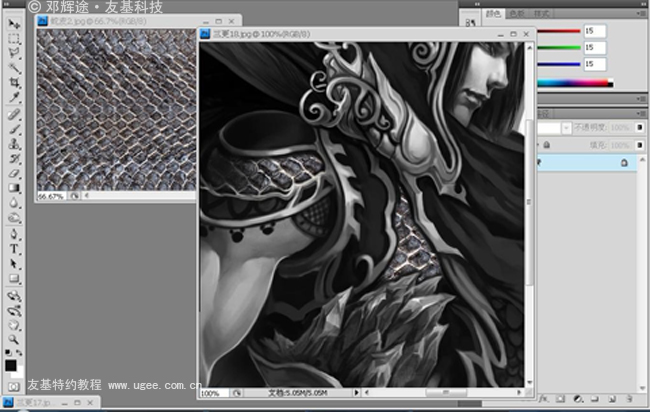Screen dimensions: 650x412
Task: Select the Healing Brush tool
Action: (x=14, y=114)
